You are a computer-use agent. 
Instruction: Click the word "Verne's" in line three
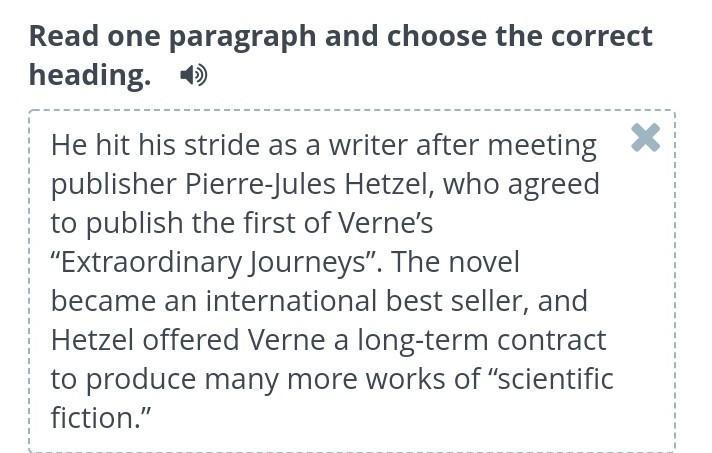[385, 223]
